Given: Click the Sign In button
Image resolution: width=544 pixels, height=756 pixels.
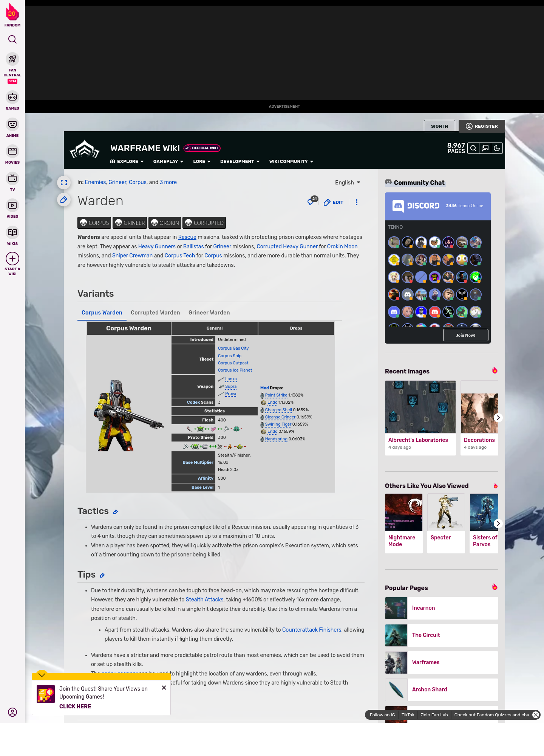Looking at the screenshot, I should click(439, 126).
